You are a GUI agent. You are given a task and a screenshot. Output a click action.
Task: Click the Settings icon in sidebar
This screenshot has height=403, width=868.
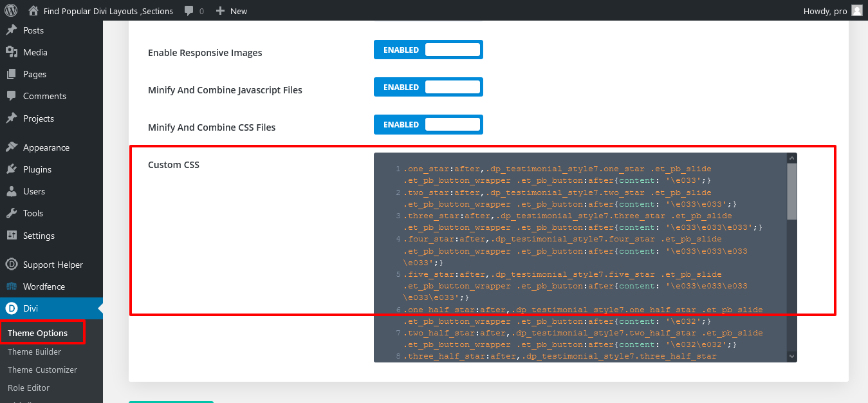(12, 236)
